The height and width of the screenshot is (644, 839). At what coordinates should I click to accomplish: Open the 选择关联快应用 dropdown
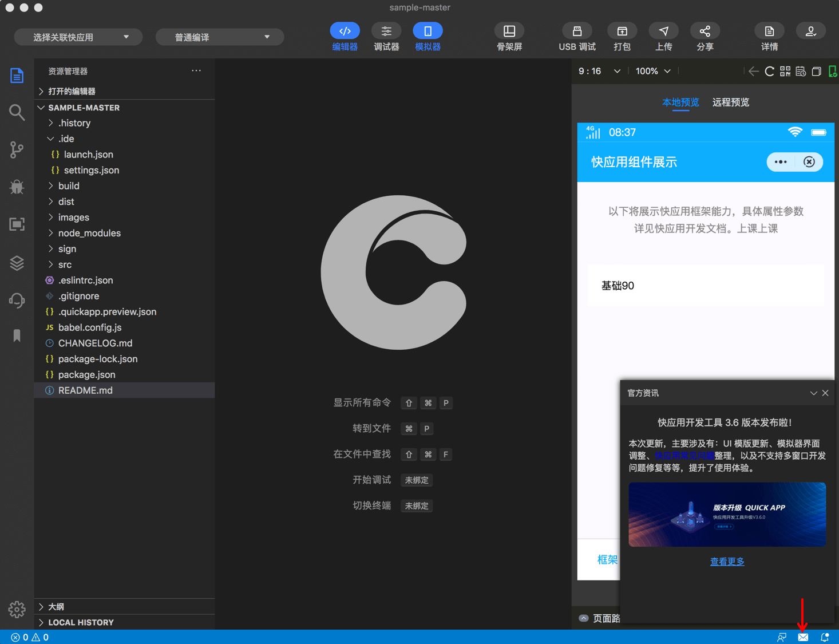(x=78, y=36)
